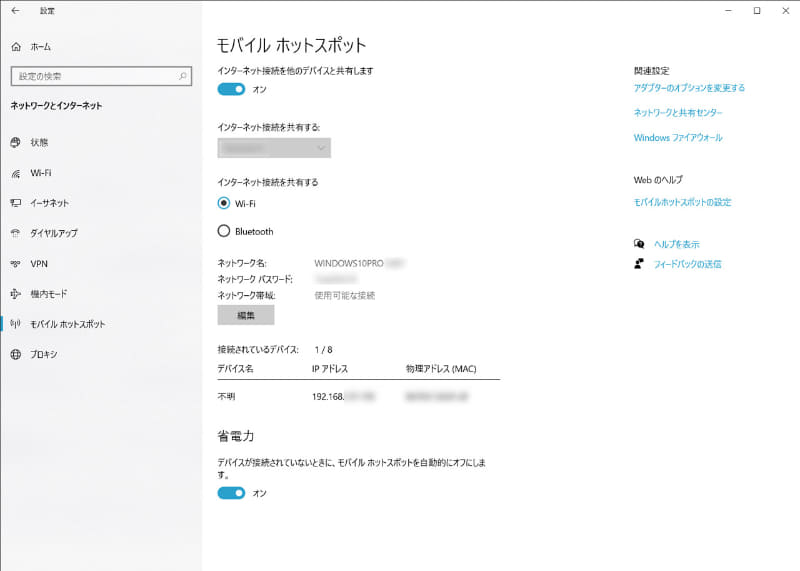800x571 pixels.
Task: Open モバイルホットスポットの設定 help link
Action: click(x=683, y=202)
